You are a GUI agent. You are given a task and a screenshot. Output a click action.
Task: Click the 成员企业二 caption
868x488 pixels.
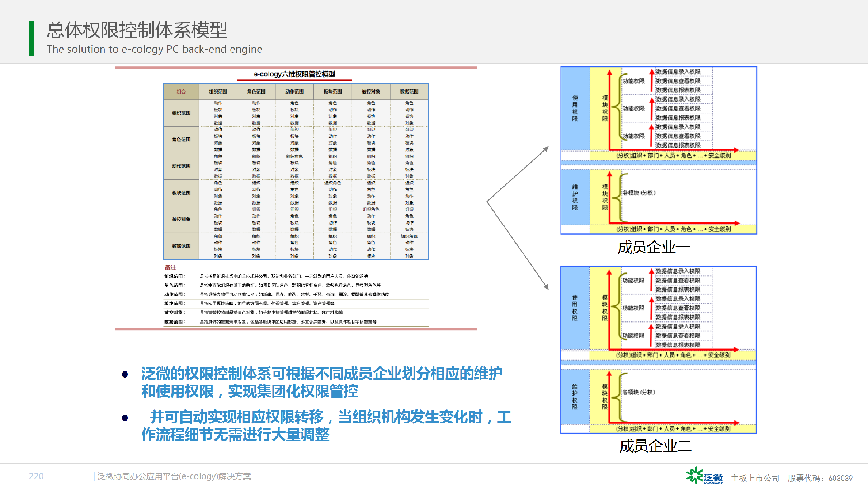point(655,446)
